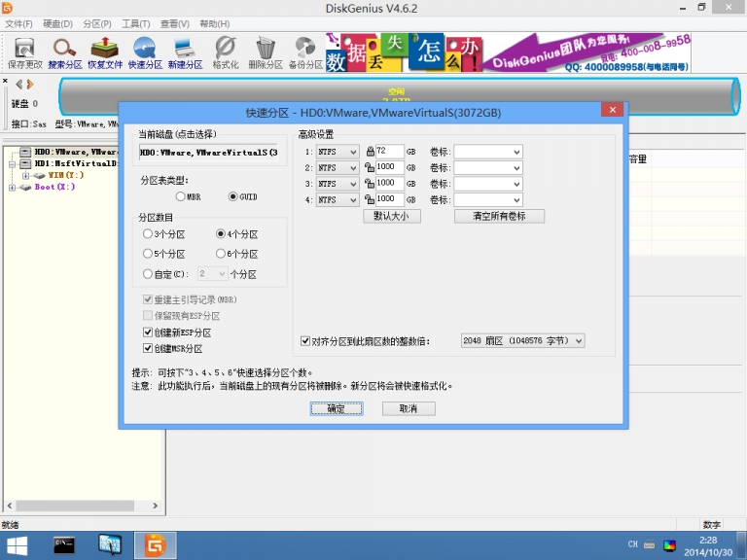Click the 保存更改 save changes toolbar icon
The image size is (747, 560).
24,52
